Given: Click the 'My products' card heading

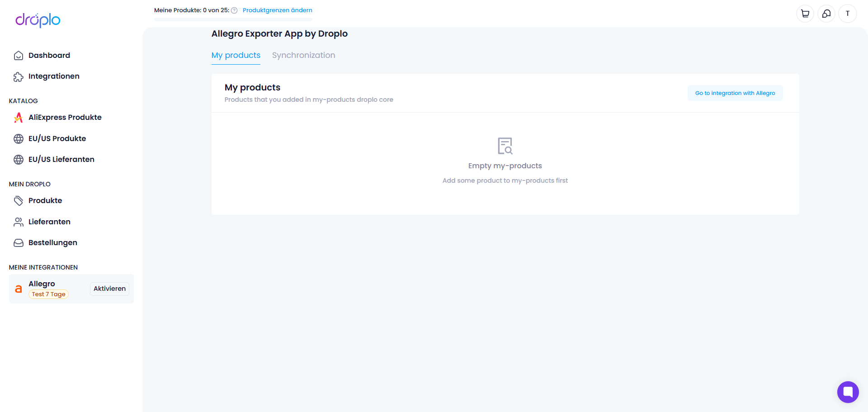Looking at the screenshot, I should point(252,87).
